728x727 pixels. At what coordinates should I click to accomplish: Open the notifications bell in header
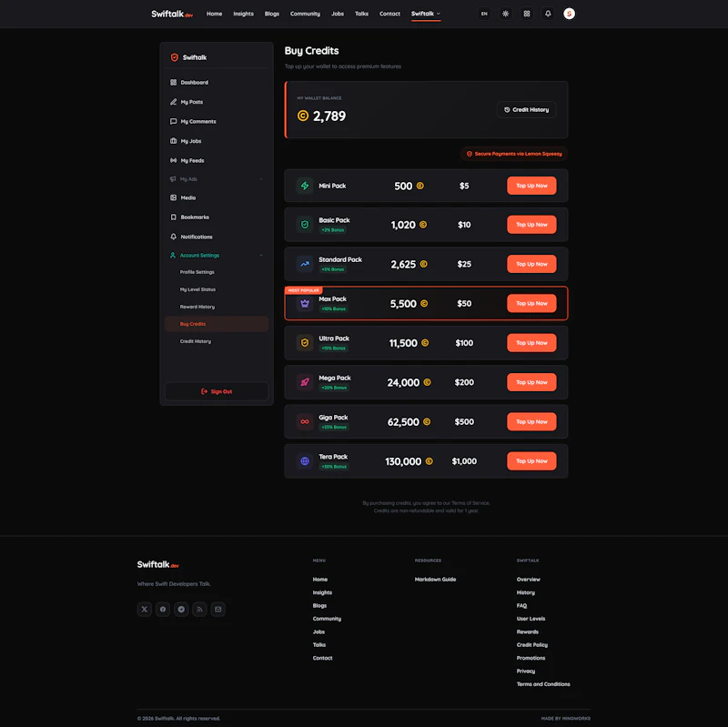tap(548, 14)
